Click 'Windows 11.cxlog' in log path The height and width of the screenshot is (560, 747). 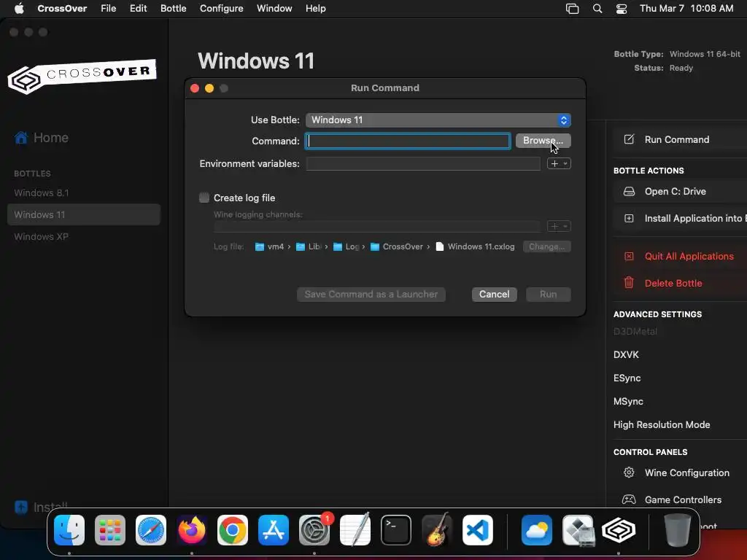tap(476, 246)
